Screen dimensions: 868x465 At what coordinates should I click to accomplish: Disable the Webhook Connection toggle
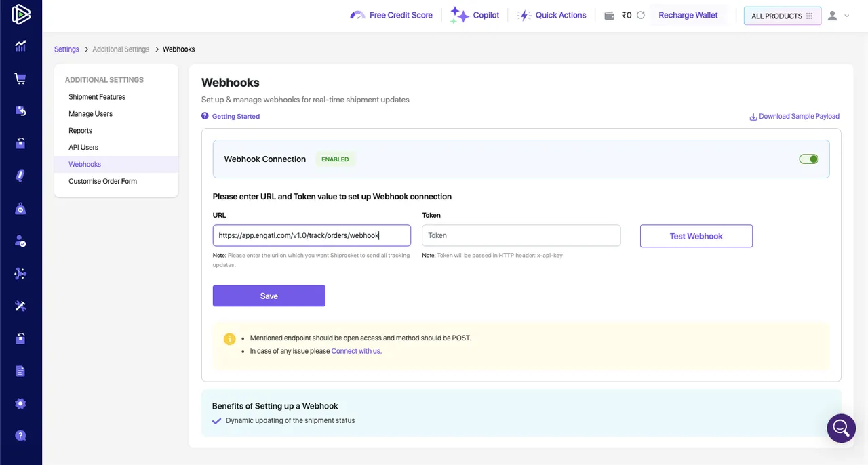pos(808,159)
